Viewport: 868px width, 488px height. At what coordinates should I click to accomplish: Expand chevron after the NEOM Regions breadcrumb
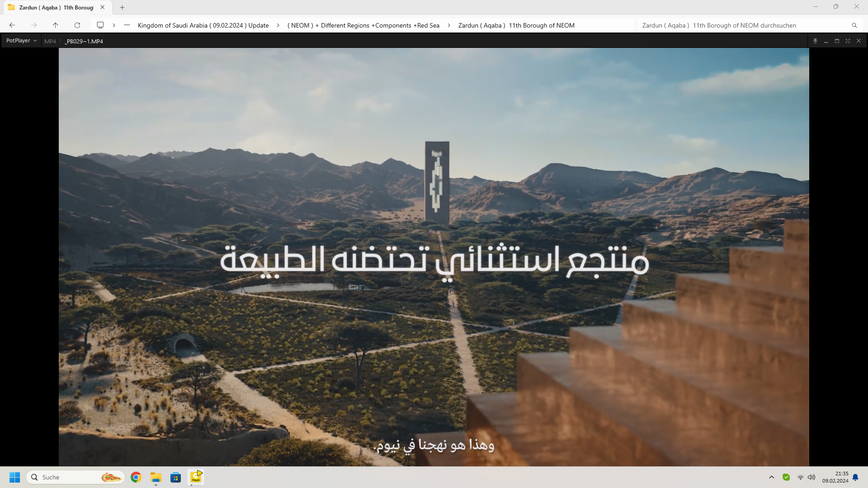(448, 25)
